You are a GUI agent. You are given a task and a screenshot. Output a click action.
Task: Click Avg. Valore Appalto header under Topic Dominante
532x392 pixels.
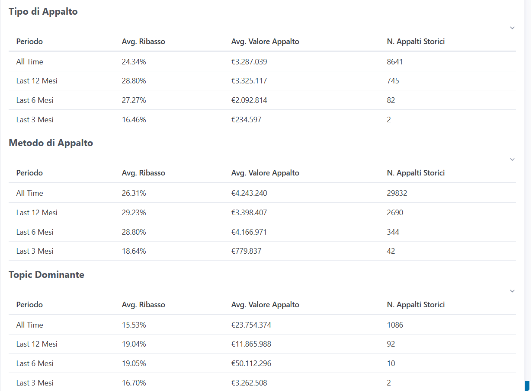pos(265,305)
